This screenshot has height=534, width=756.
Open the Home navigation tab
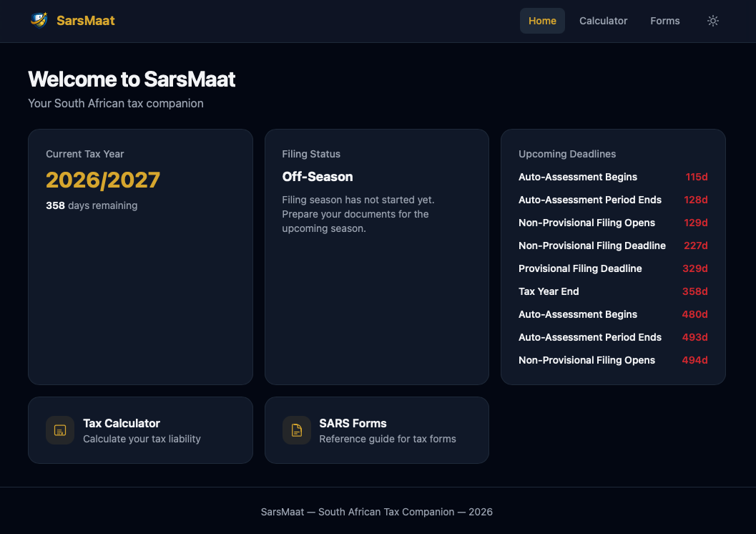click(x=542, y=21)
